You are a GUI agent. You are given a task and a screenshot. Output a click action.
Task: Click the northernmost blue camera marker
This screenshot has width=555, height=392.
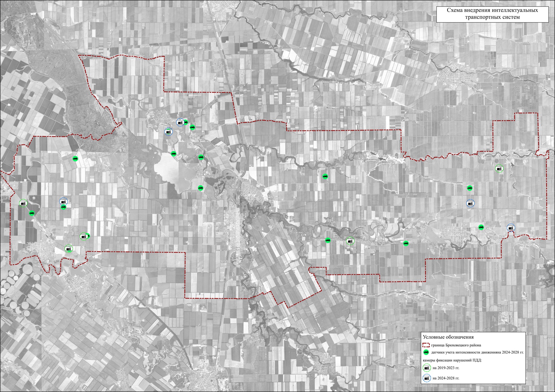click(180, 122)
